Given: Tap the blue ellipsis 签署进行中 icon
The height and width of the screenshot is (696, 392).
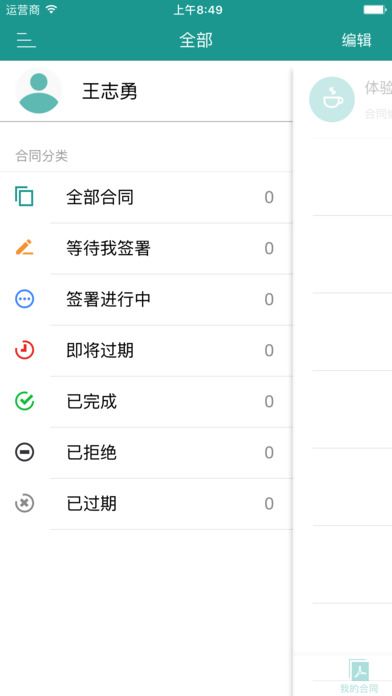Looking at the screenshot, I should click(x=24, y=299).
